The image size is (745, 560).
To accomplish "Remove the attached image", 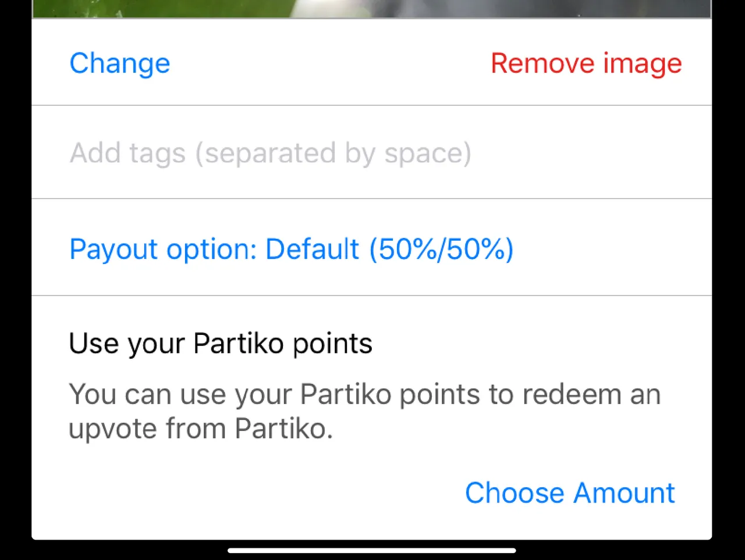I will [x=586, y=63].
